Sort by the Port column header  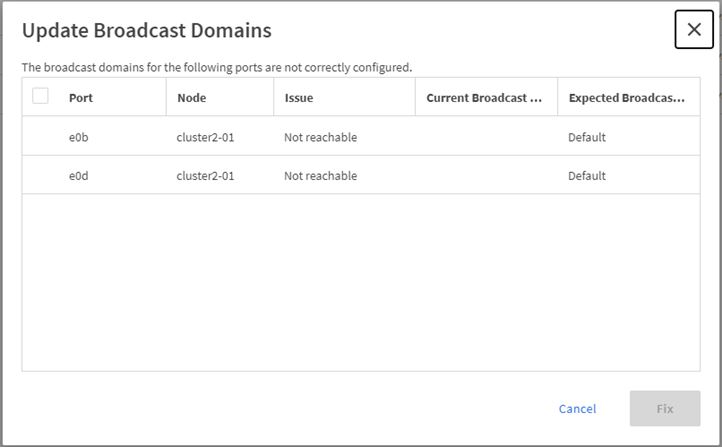coord(81,98)
